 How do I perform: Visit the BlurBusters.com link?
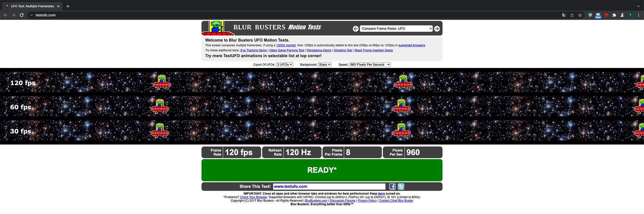[316, 201]
